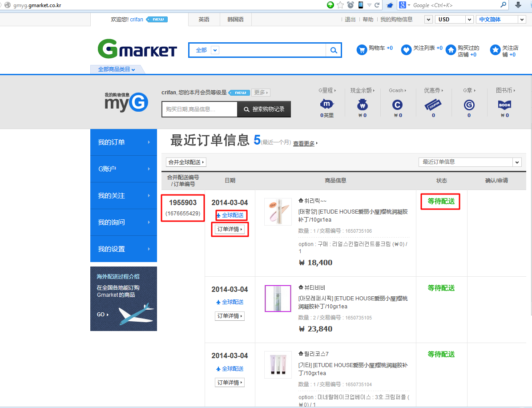The image size is (532, 408).
Task: Click the 海外配送过程介绍 banner
Action: pyautogui.click(x=124, y=299)
